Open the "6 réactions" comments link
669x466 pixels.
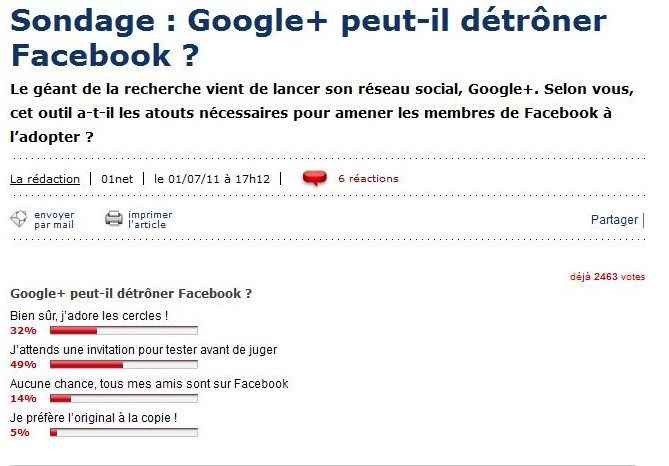[367, 179]
